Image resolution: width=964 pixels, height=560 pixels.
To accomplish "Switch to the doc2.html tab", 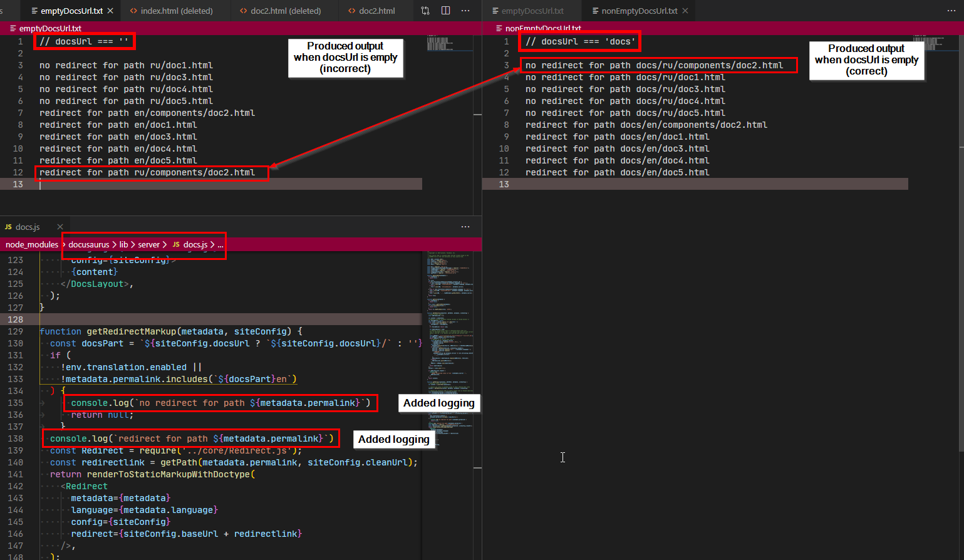I will tap(372, 11).
